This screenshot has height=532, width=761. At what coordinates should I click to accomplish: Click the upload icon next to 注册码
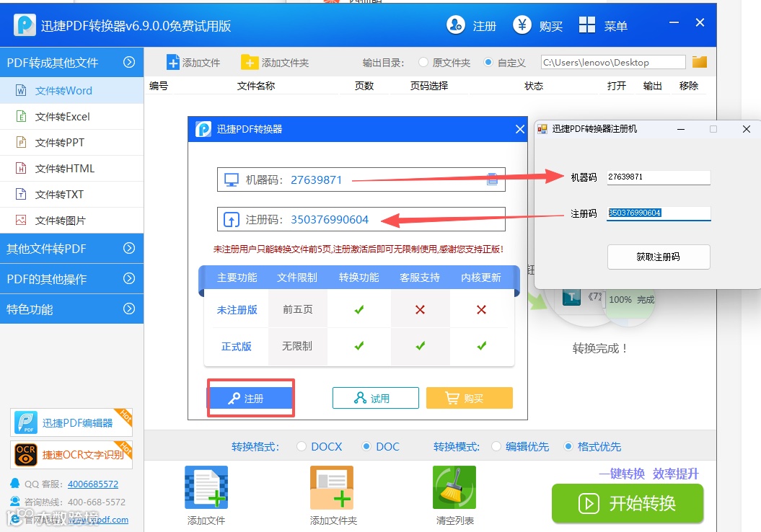click(232, 220)
